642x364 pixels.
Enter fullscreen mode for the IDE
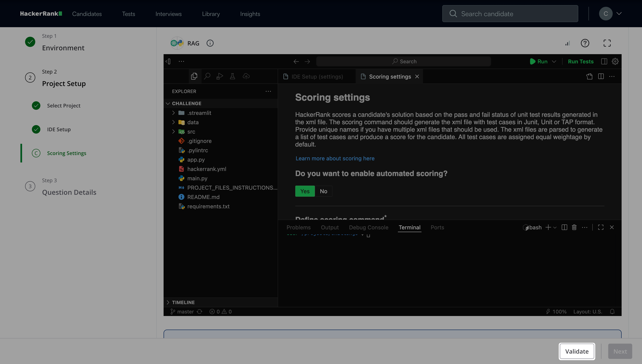coord(607,43)
